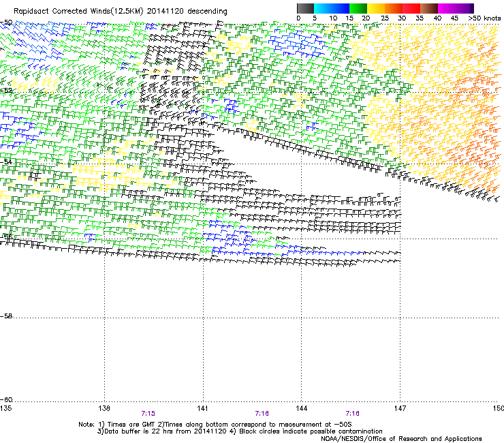The image size is (504, 443).
Task: Choose the orange 25-30 knots legend swatch
Action: [394, 8]
